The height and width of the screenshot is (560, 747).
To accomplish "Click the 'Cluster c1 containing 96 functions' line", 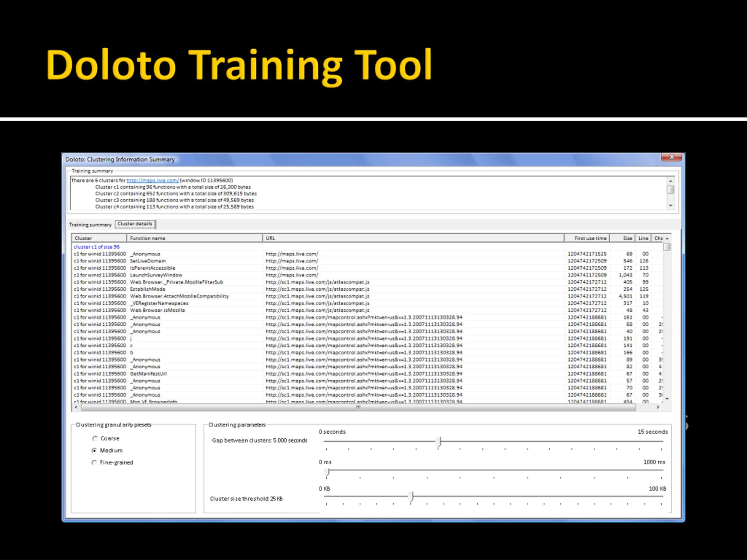I will point(173,187).
